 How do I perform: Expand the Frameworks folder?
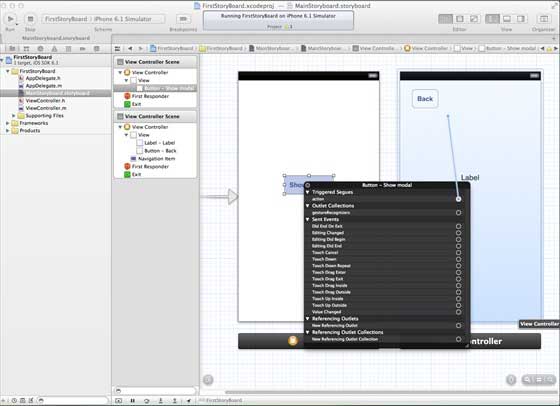pos(8,123)
